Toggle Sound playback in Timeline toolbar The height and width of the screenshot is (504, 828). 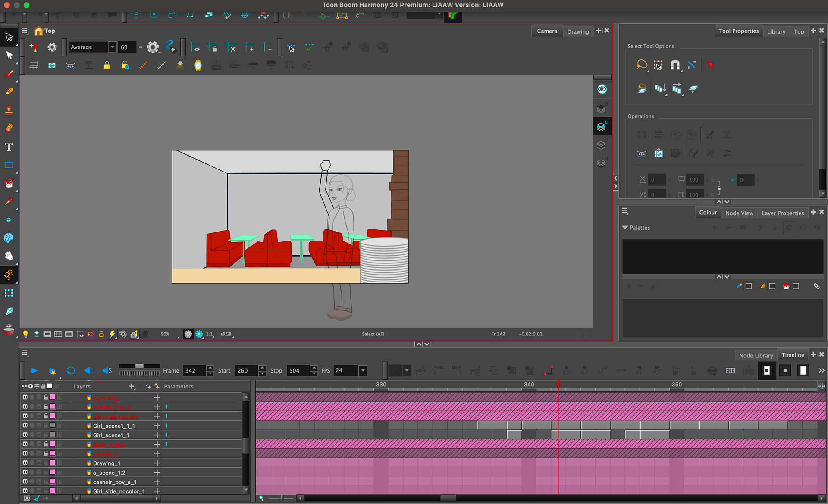(88, 370)
